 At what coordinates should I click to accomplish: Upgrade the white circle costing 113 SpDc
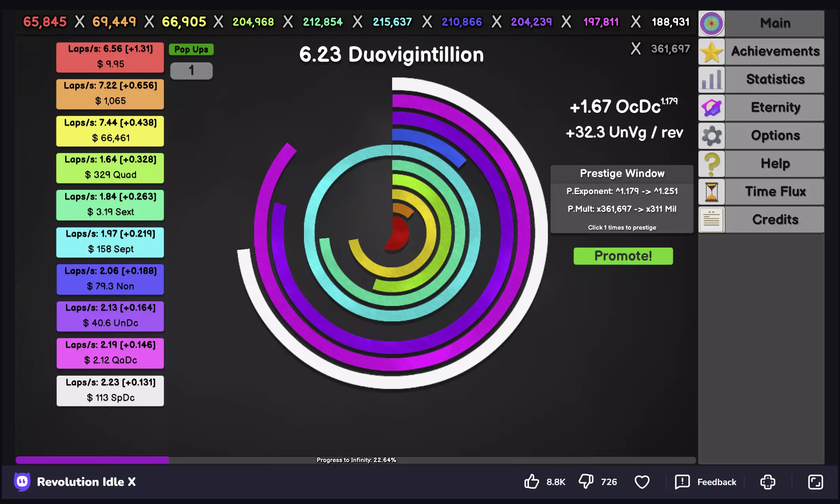(x=110, y=391)
